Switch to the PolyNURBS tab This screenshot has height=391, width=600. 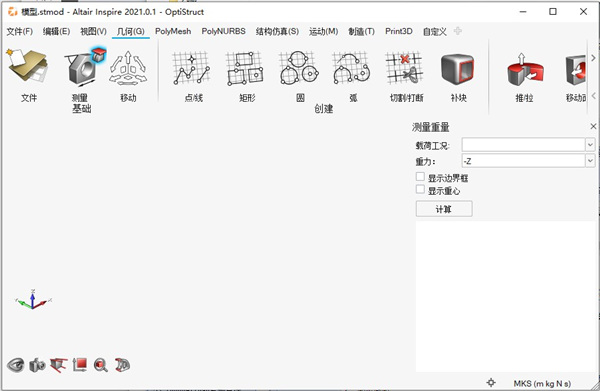click(223, 31)
